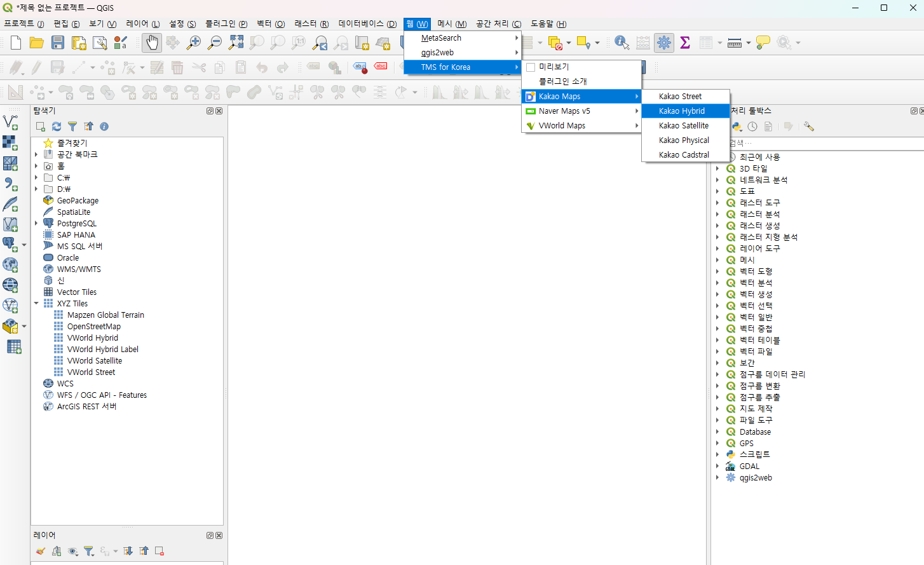Click the Open Layer Styling brush in Layers panel

pos(41,551)
